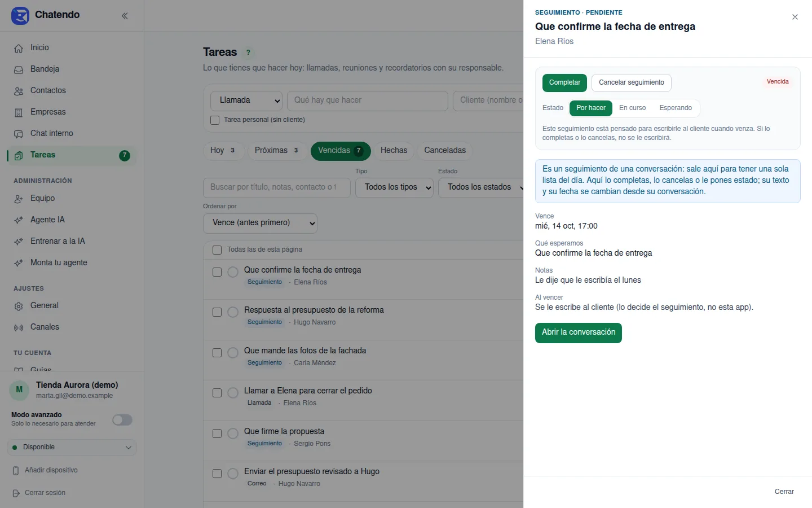Click the Empresas building icon
This screenshot has height=508, width=812.
click(x=19, y=112)
